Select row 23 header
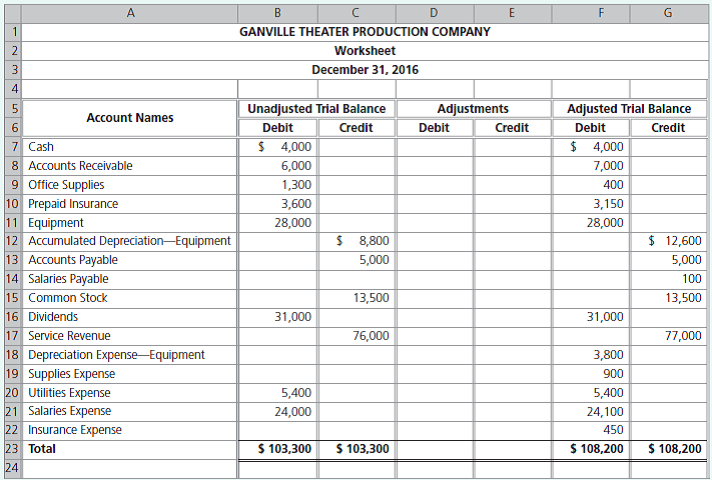Viewport: 712px width, 480px height. [x=14, y=449]
